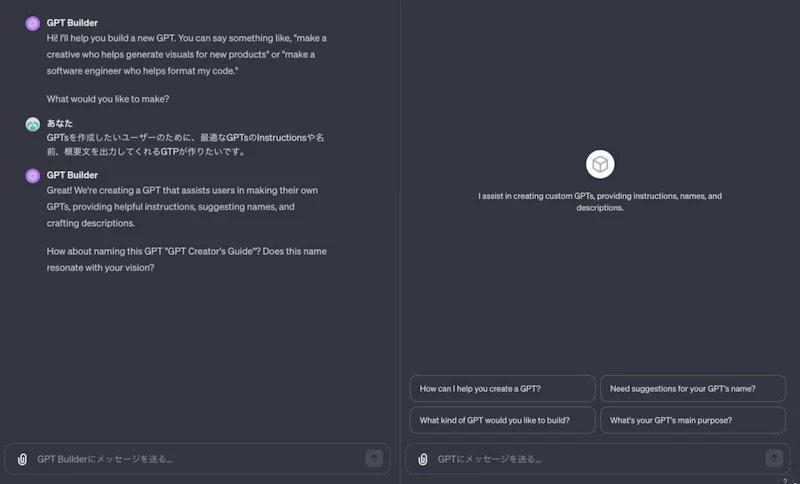Click the "What would you like to make?" line
This screenshot has height=484, width=800.
coord(108,99)
